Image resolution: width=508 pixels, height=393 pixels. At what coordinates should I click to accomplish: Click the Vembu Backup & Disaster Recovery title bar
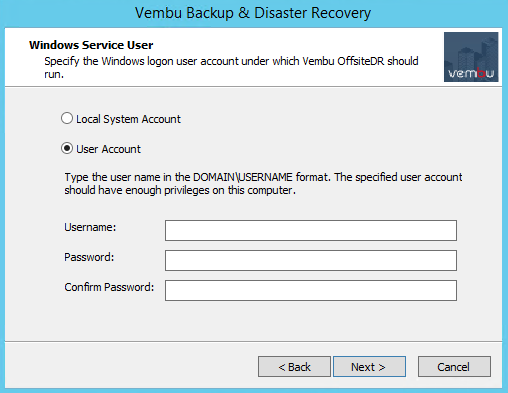(253, 13)
